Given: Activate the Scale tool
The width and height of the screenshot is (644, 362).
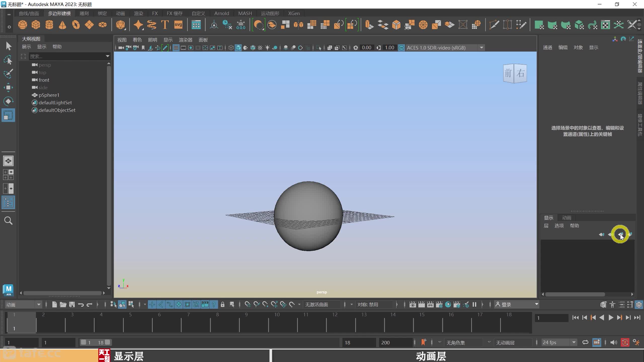Looking at the screenshot, I should click(8, 115).
